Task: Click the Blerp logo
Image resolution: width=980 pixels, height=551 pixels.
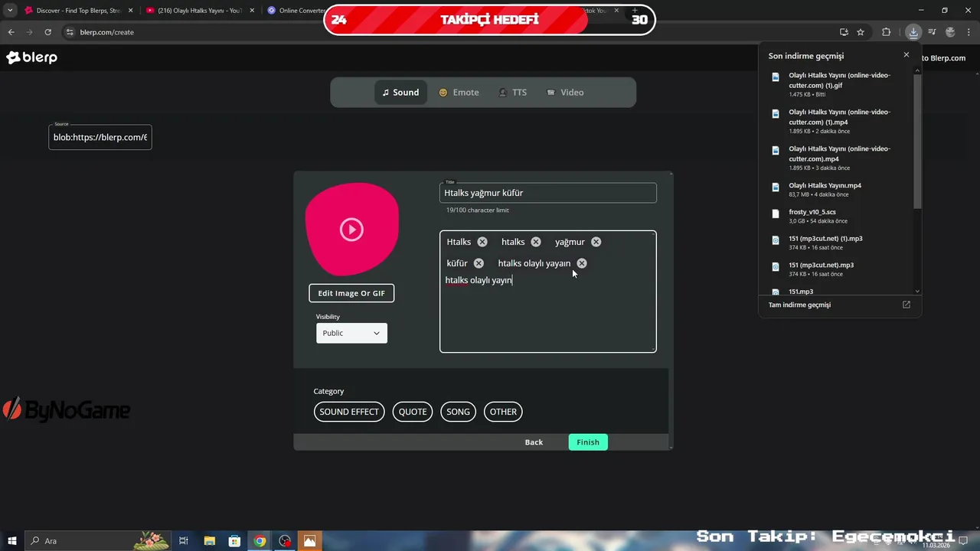Action: click(32, 57)
